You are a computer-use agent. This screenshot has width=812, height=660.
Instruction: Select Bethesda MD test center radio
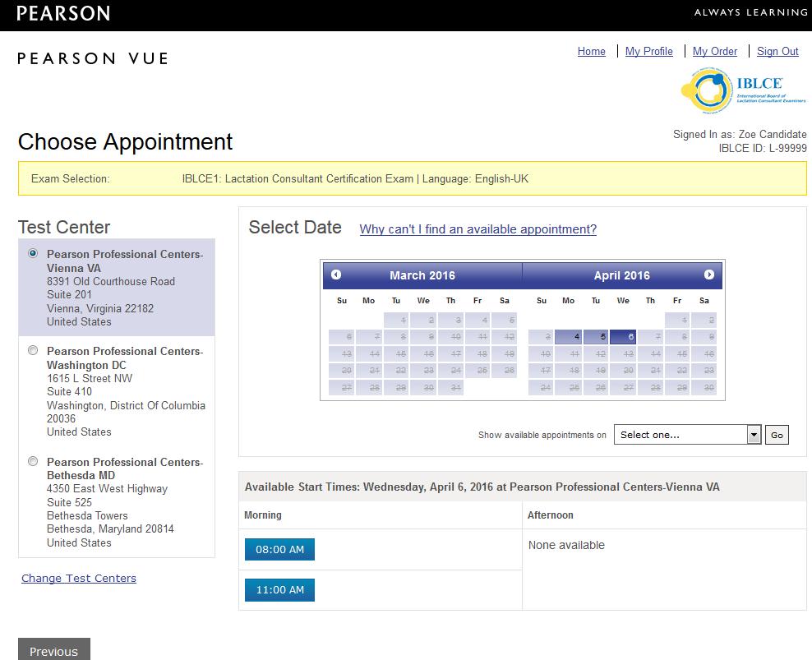(x=33, y=461)
